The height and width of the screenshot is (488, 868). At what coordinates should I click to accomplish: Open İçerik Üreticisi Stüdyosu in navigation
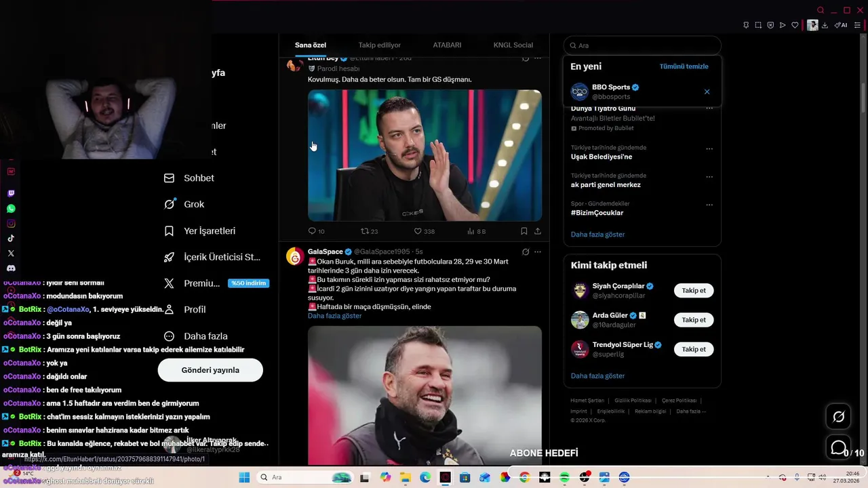(x=213, y=257)
